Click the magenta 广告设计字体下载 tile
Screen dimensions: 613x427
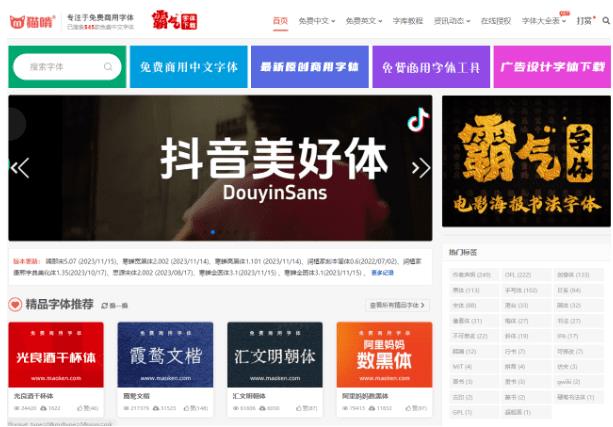tap(552, 67)
